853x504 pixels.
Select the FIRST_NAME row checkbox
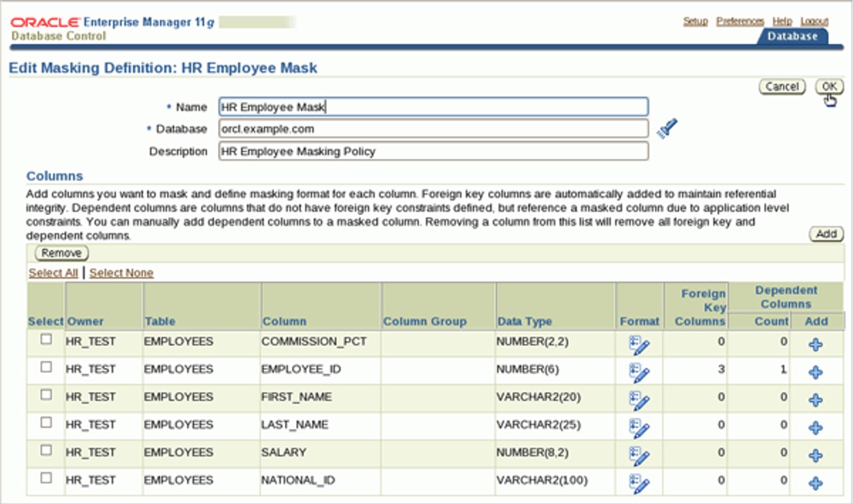pyautogui.click(x=46, y=394)
